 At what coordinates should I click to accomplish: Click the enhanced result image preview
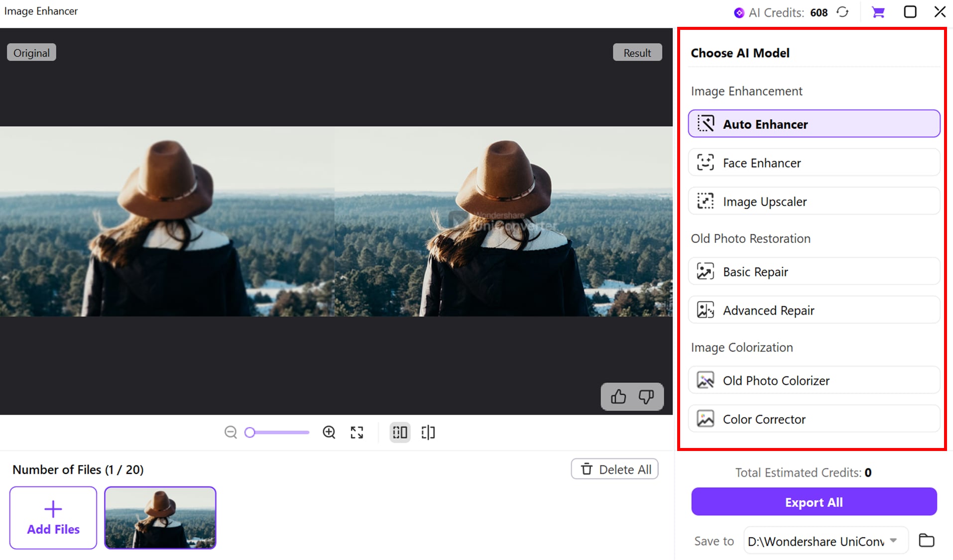[x=503, y=221]
